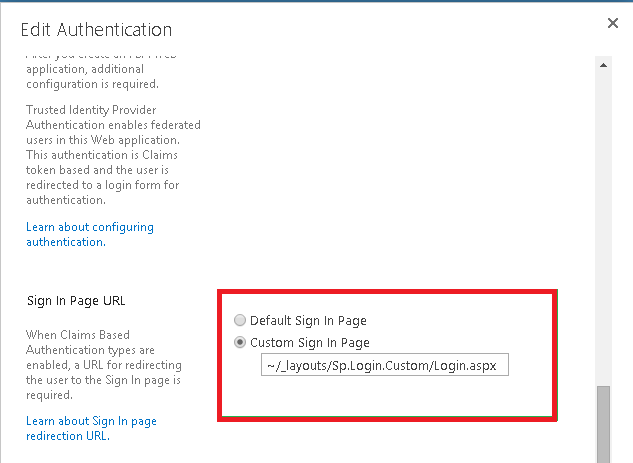Click the vertical scrollbar thumb
The image size is (633, 463).
603,424
